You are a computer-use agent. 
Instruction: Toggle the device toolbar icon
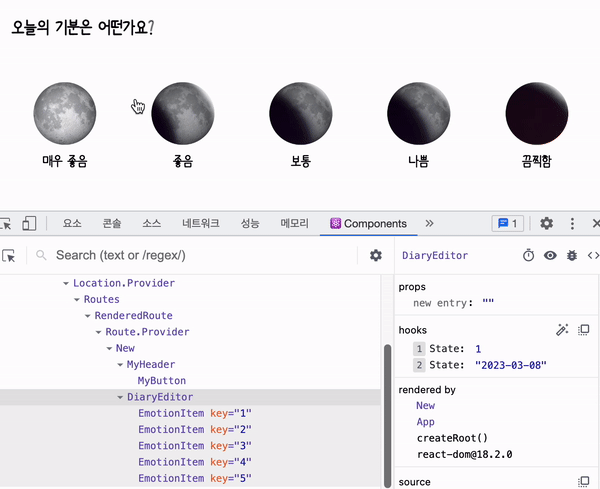click(29, 223)
